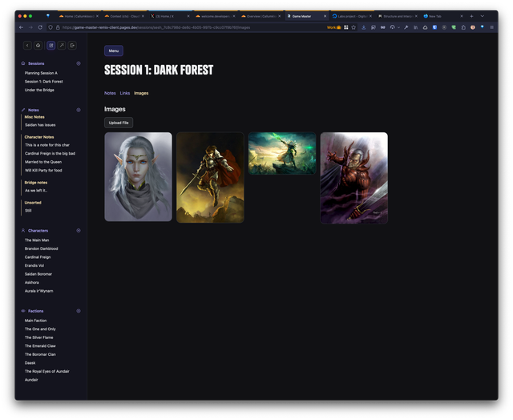The image size is (513, 420).
Task: Open the red-armored villain image
Action: [x=354, y=178]
